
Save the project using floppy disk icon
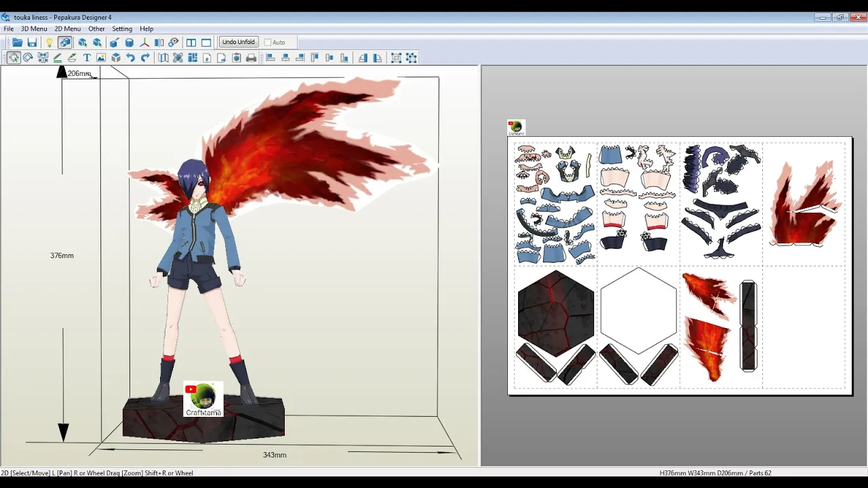point(32,42)
